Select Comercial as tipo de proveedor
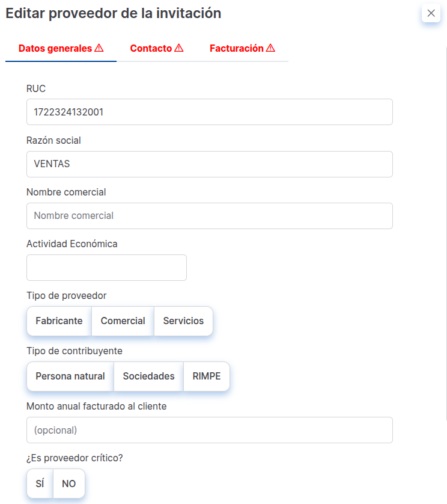The height and width of the screenshot is (504, 447). [x=123, y=321]
